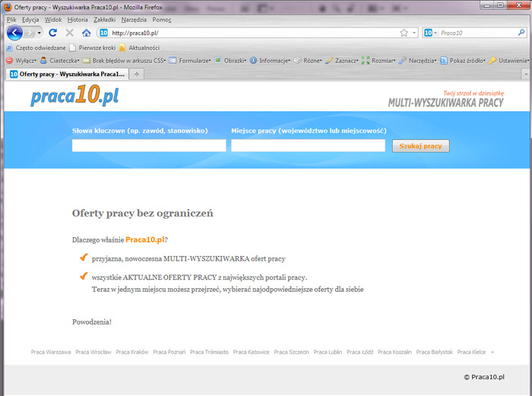Screen dimensions: 532x396
Task: Click the Stop loading X icon
Action: pos(70,33)
